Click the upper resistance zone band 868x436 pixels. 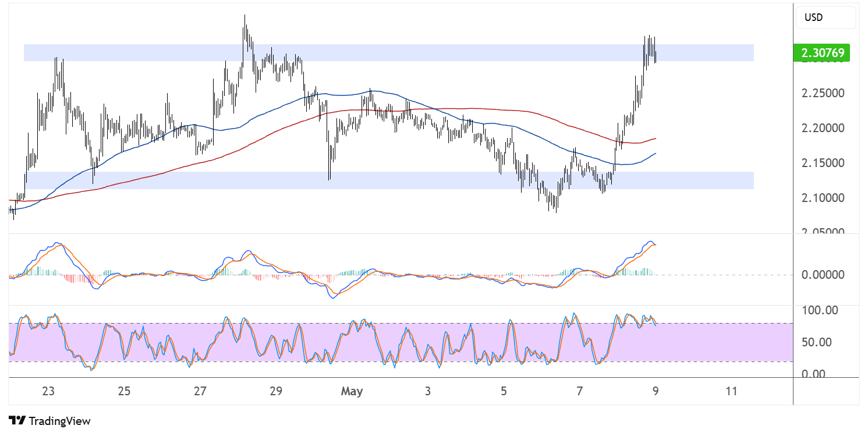click(x=408, y=53)
